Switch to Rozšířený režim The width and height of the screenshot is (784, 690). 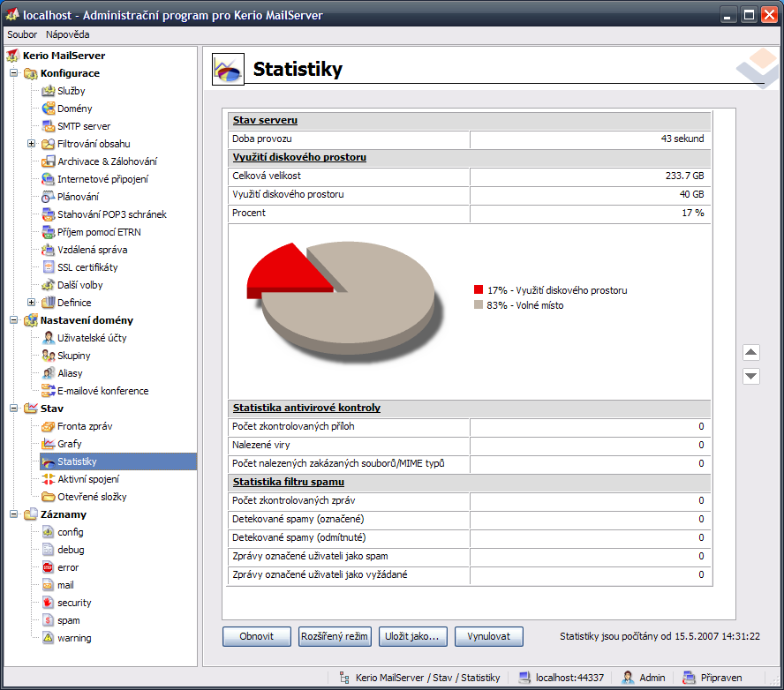pos(335,636)
